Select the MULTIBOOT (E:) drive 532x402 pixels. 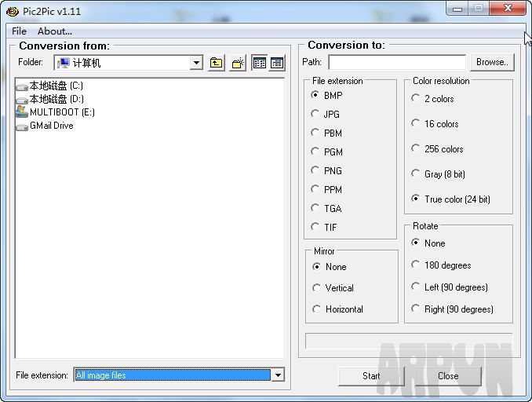pos(61,112)
